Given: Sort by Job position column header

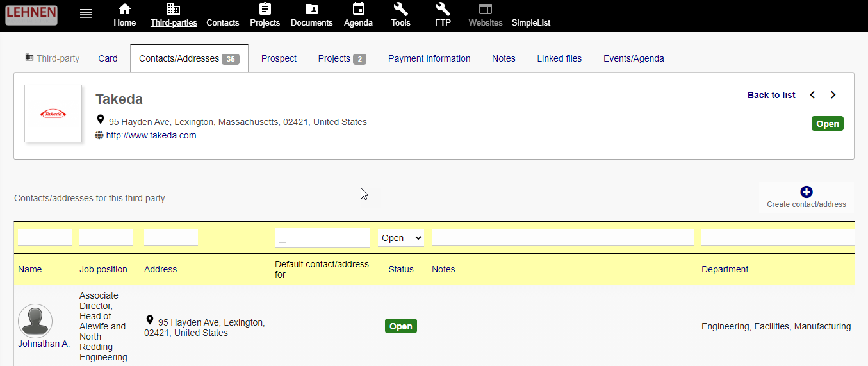Looking at the screenshot, I should click(x=103, y=269).
